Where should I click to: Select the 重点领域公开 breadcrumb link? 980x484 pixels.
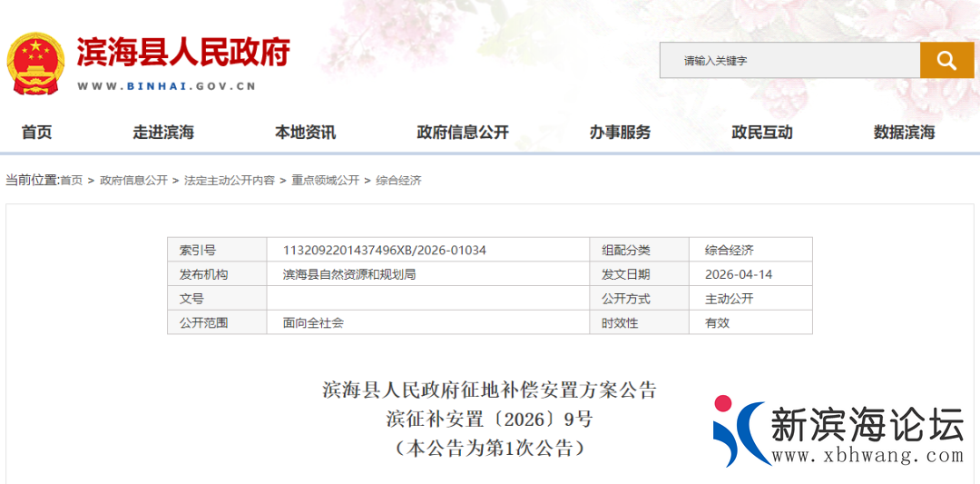(x=325, y=181)
